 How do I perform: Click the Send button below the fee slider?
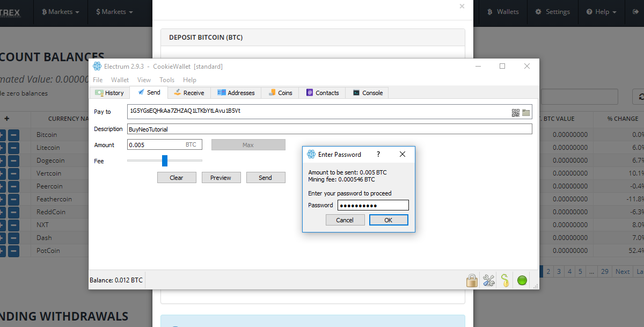click(x=265, y=178)
